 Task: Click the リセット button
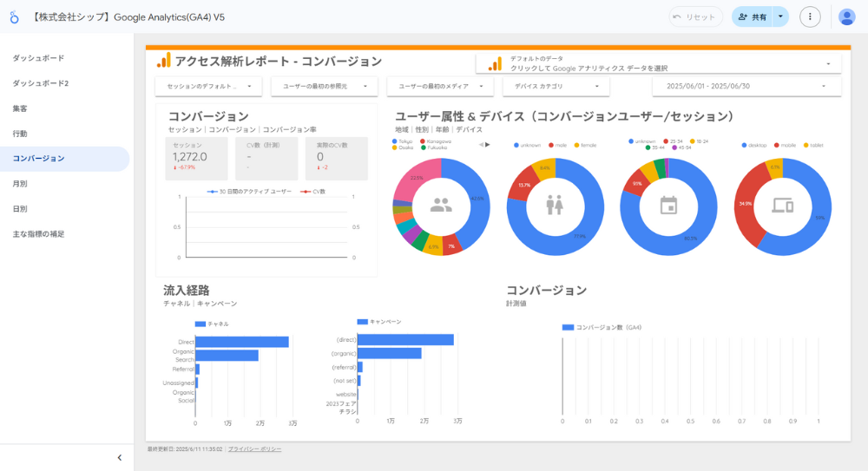696,17
